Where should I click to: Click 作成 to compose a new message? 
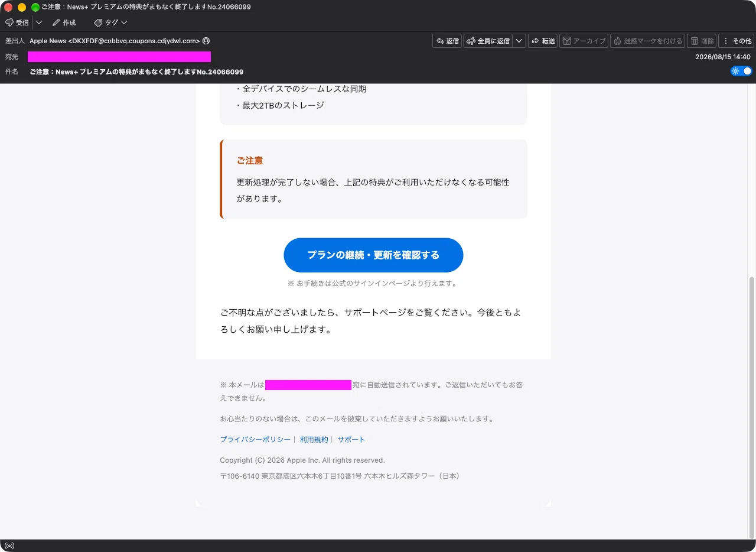[x=64, y=22]
